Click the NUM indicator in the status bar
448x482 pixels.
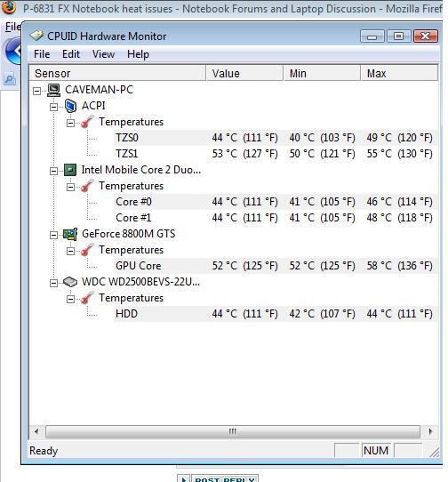[x=376, y=451]
